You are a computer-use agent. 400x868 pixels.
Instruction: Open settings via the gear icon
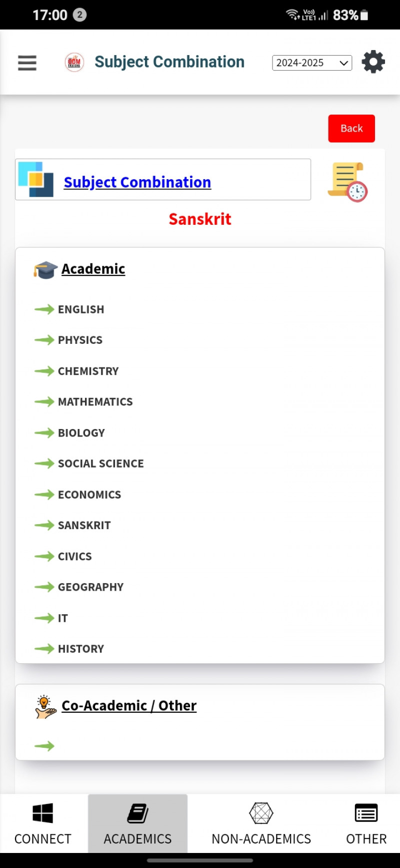[373, 62]
